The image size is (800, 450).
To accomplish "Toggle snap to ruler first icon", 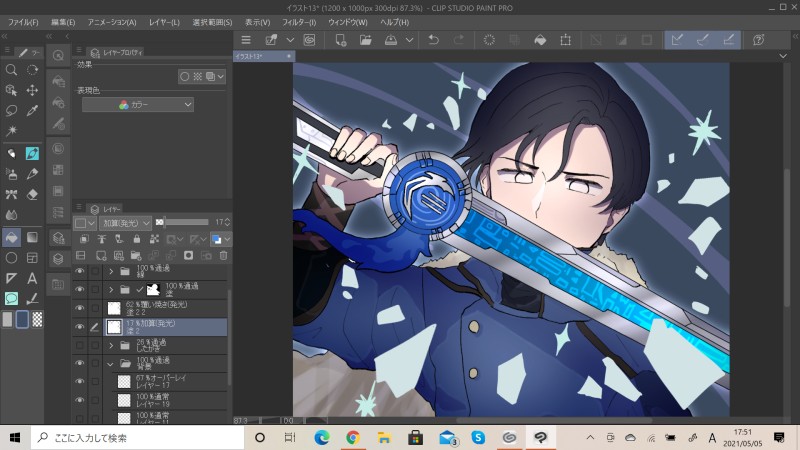I will tap(677, 40).
